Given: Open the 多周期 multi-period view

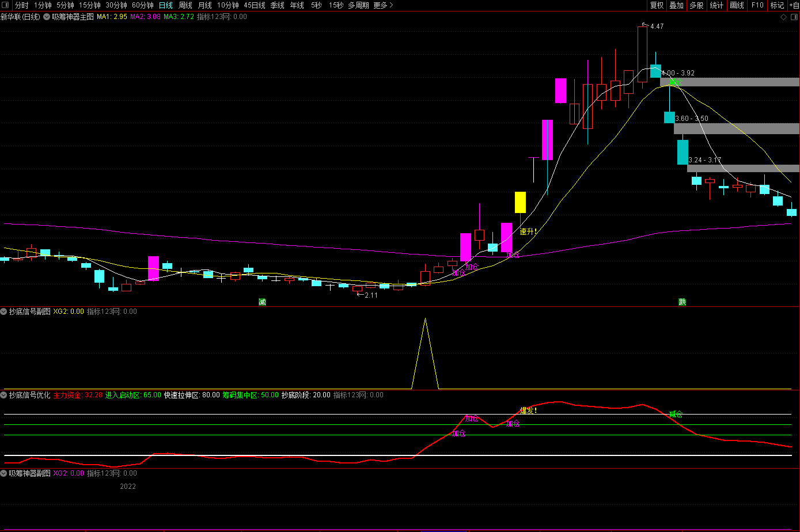Looking at the screenshot, I should [x=358, y=5].
